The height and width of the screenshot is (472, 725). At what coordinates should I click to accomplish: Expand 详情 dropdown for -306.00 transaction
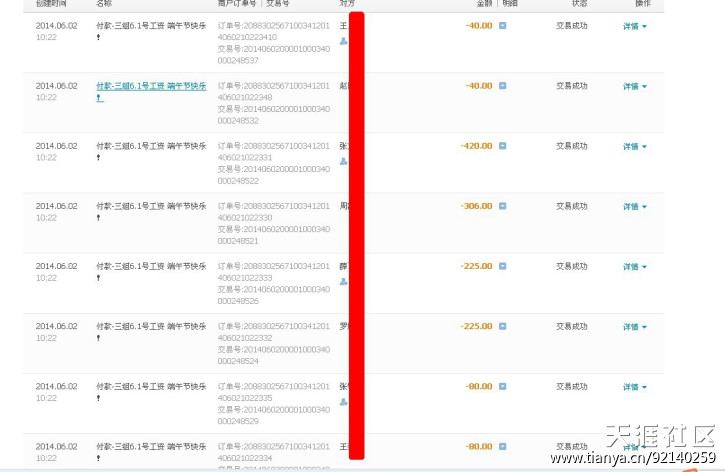635,207
